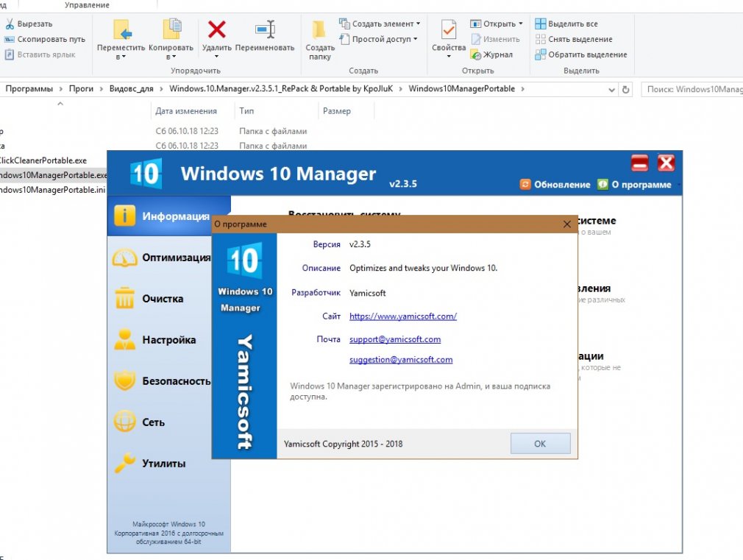Sort by Размер column header

pos(337,111)
